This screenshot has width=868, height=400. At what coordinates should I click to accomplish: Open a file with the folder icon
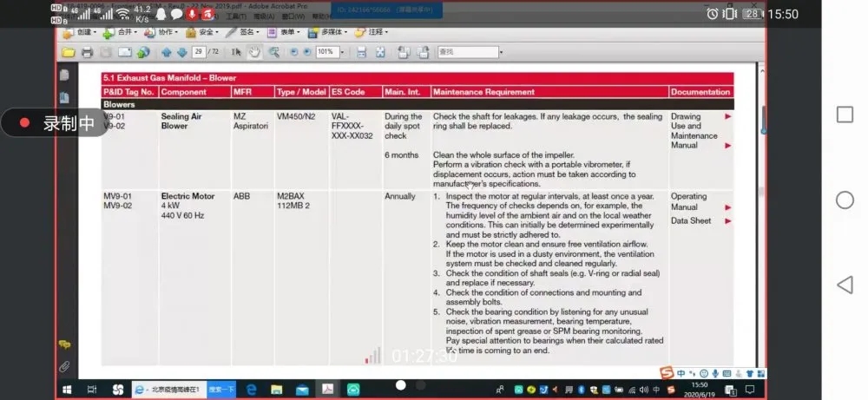click(x=69, y=53)
